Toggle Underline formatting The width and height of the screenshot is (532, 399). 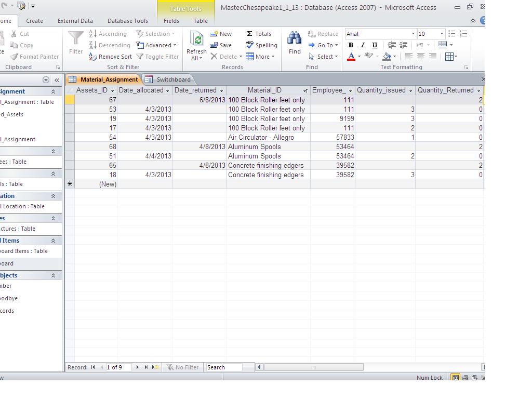[375, 45]
